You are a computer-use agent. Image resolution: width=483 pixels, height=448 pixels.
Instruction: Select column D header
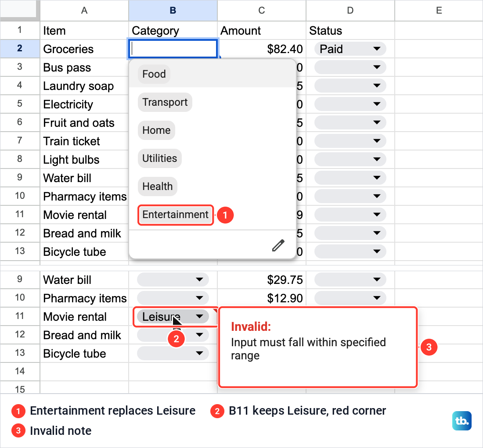tap(350, 11)
